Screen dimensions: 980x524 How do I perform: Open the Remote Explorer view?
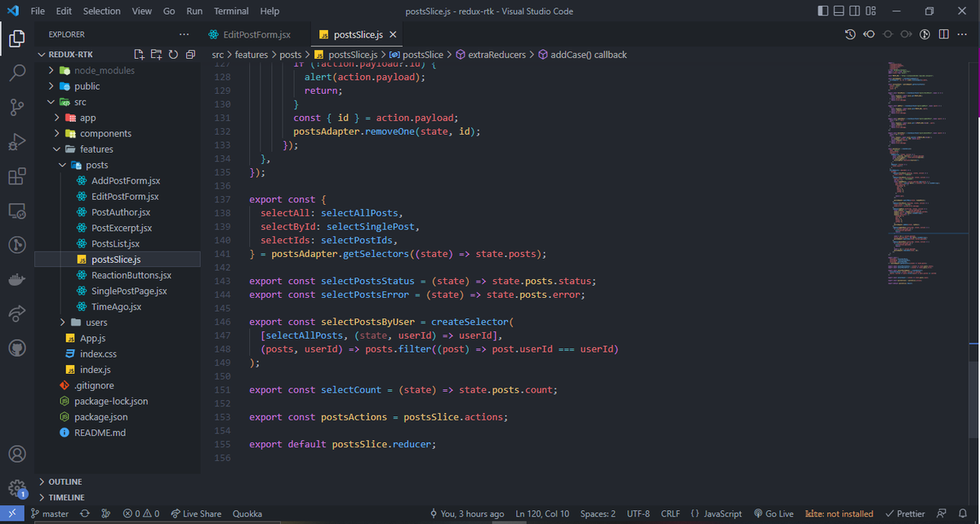17,211
